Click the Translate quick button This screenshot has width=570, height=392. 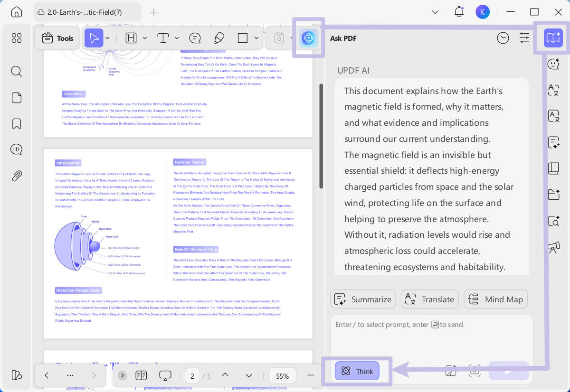(x=430, y=299)
